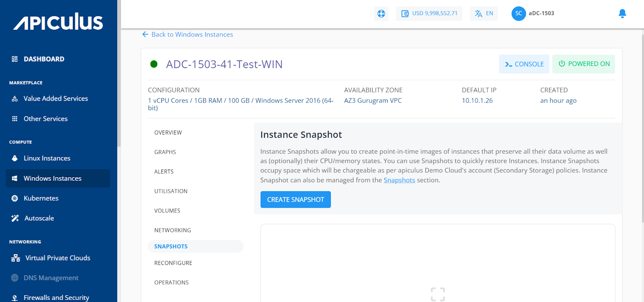The height and width of the screenshot is (302, 644).
Task: Open the EN language selector
Action: pos(483,14)
